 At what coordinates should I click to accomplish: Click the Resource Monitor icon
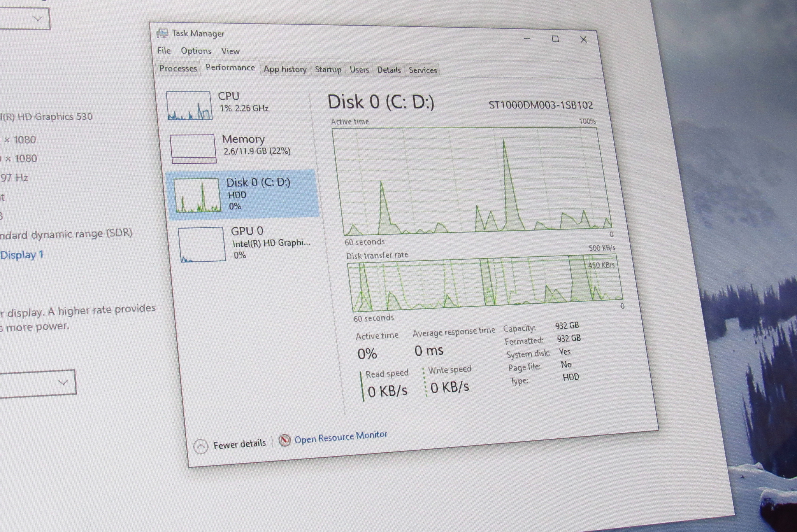coord(284,440)
